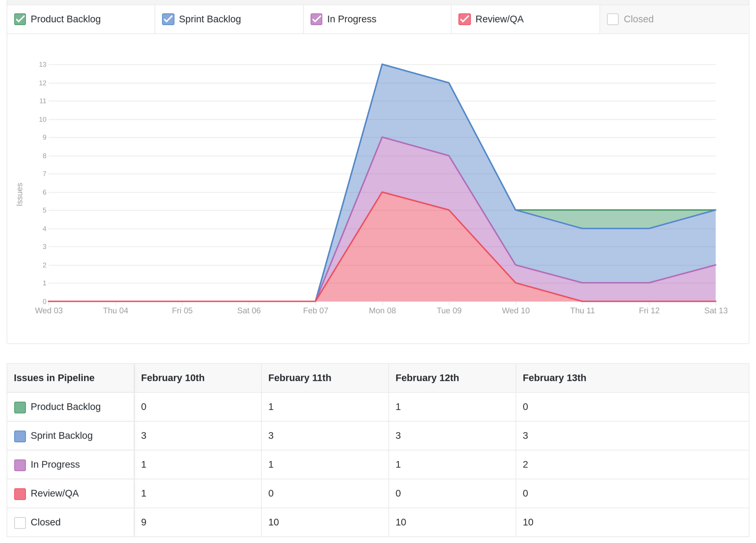Image resolution: width=756 pixels, height=543 pixels.
Task: Click Closed value 10 for February 13th
Action: click(x=528, y=522)
